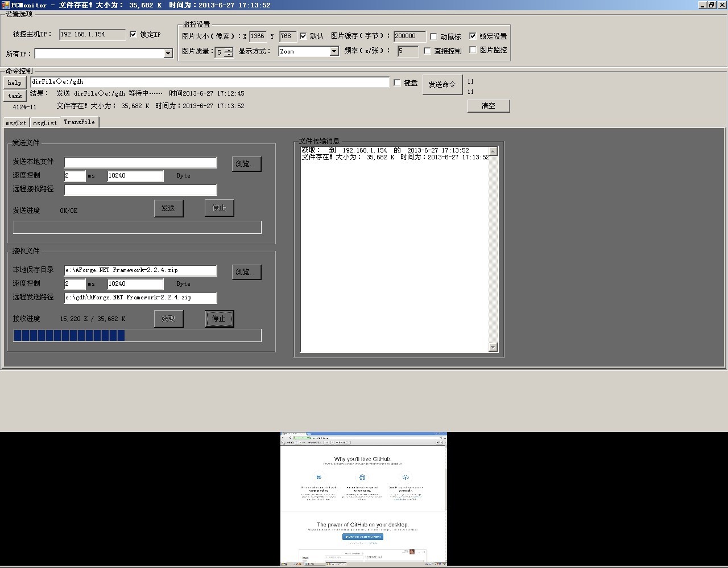Expand the 显示方式 Zoom dropdown
This screenshot has width=728, height=568.
point(334,51)
